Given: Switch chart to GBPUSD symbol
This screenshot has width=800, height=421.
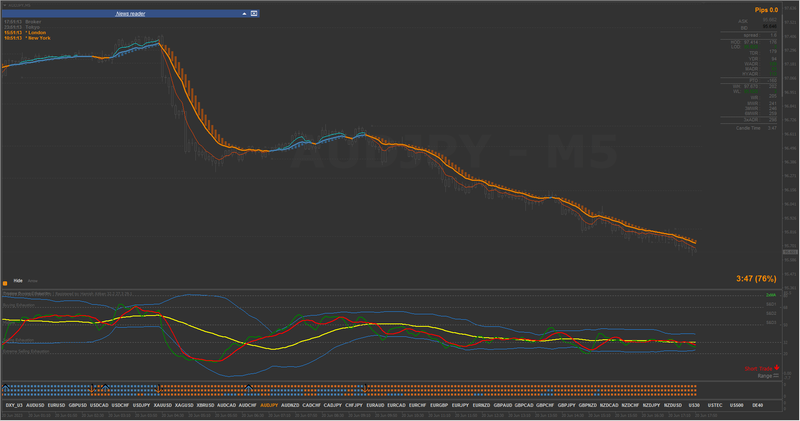Looking at the screenshot, I should coord(78,405).
